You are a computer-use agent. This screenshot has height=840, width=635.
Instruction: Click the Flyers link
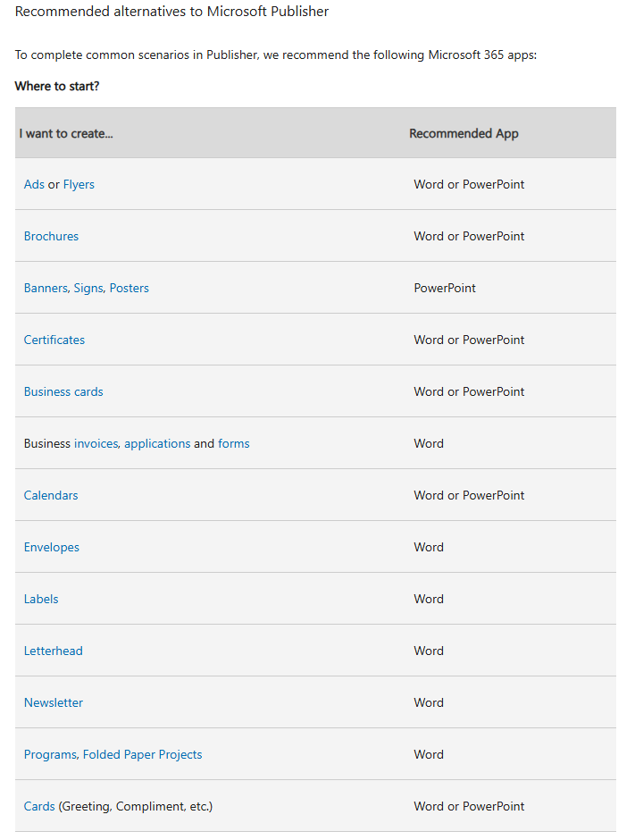[x=79, y=184]
